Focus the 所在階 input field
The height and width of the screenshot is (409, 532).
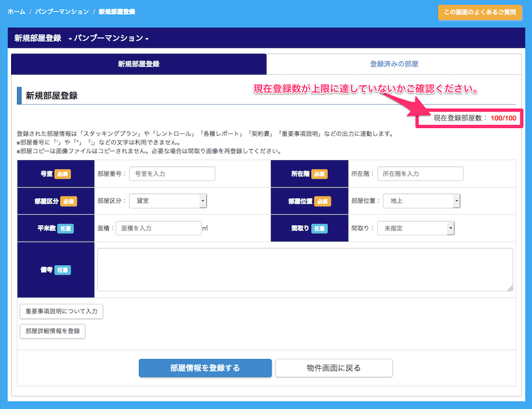pyautogui.click(x=420, y=174)
